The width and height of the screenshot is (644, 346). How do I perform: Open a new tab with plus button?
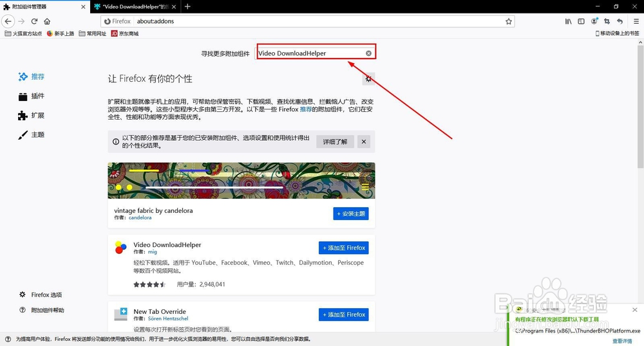[187, 6]
